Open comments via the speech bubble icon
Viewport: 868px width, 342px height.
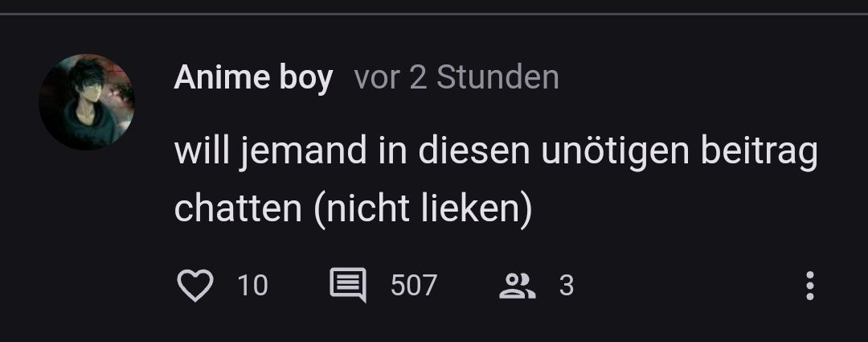click(348, 285)
